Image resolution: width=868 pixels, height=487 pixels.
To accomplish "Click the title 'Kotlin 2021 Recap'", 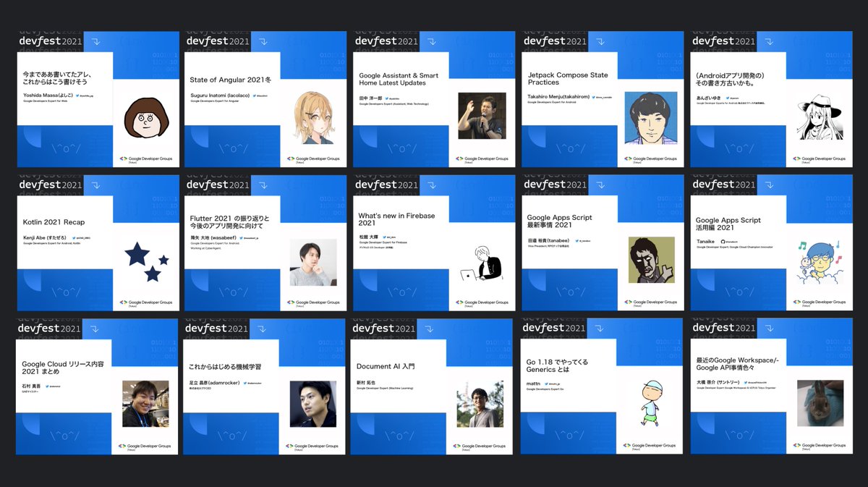I will tap(53, 222).
